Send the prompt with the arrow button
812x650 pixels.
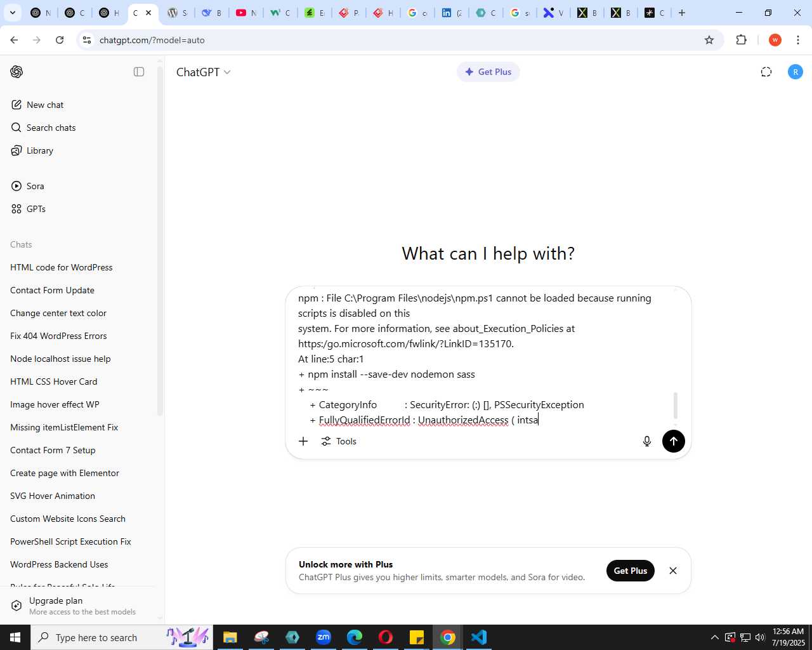[x=674, y=441]
